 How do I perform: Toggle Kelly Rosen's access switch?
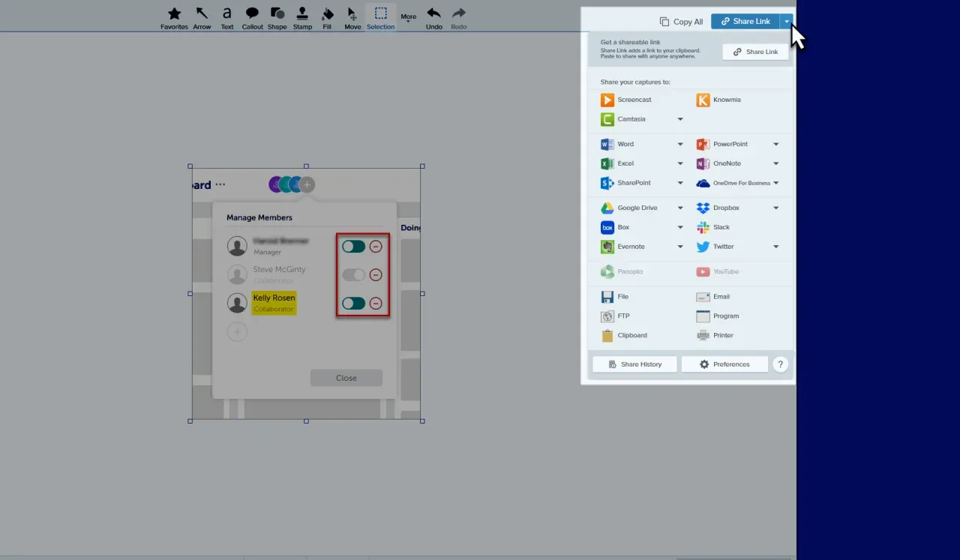tap(354, 303)
